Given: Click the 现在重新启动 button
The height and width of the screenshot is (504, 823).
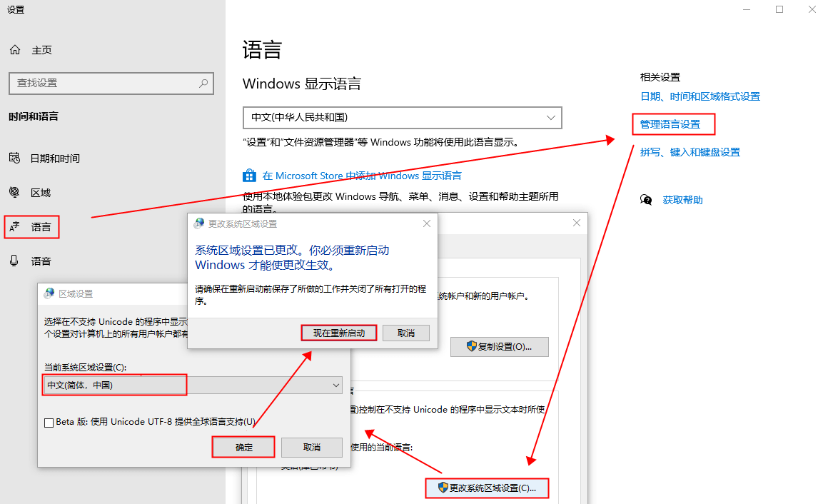Looking at the screenshot, I should [x=339, y=333].
